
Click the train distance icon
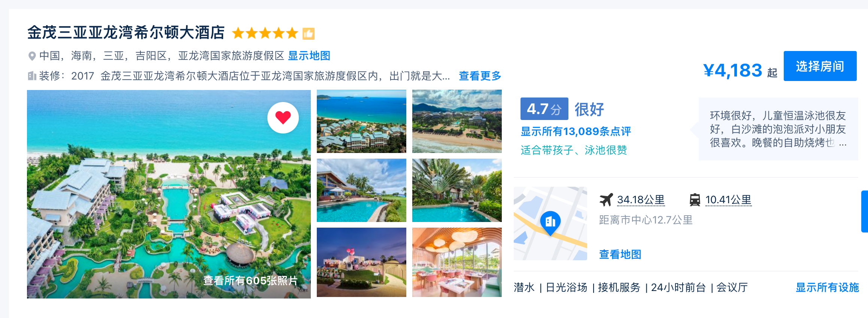click(x=695, y=200)
